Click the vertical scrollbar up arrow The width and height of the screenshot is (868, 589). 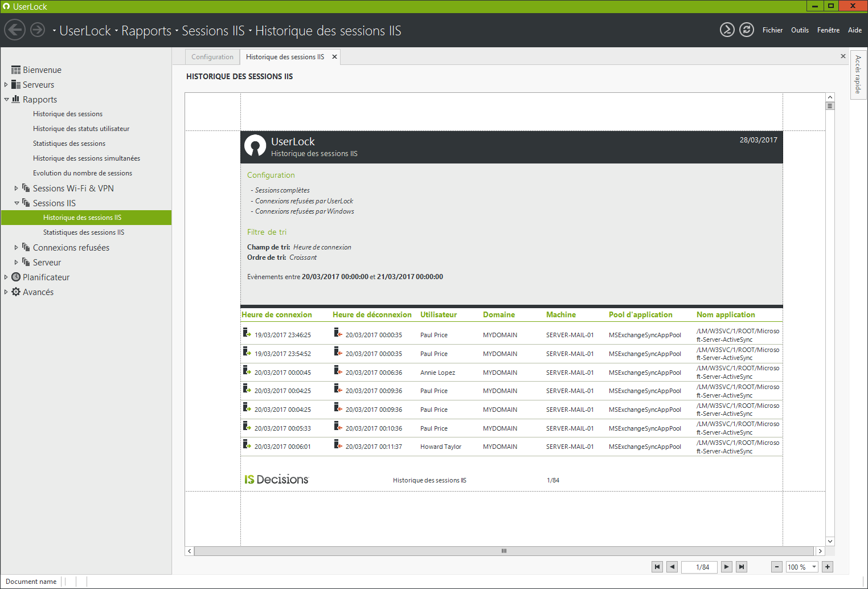click(830, 97)
